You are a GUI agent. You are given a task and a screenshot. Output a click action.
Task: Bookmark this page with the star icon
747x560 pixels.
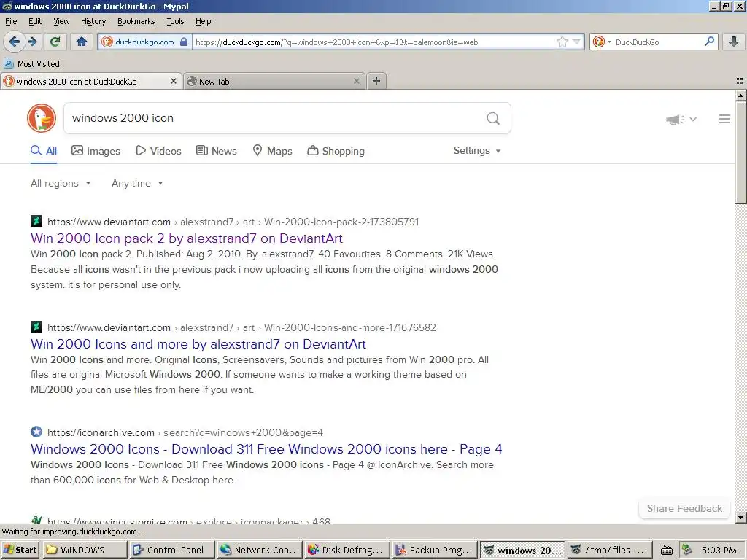[x=562, y=42]
